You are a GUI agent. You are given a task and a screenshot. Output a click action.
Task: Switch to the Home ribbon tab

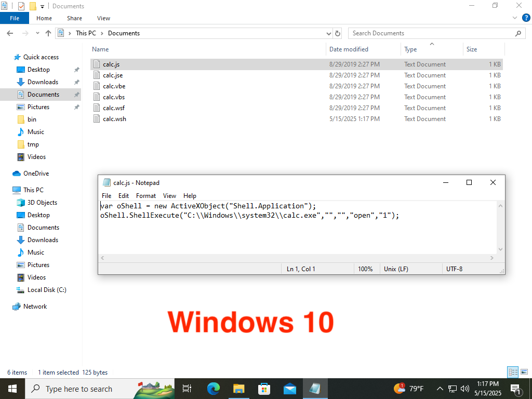tap(44, 18)
